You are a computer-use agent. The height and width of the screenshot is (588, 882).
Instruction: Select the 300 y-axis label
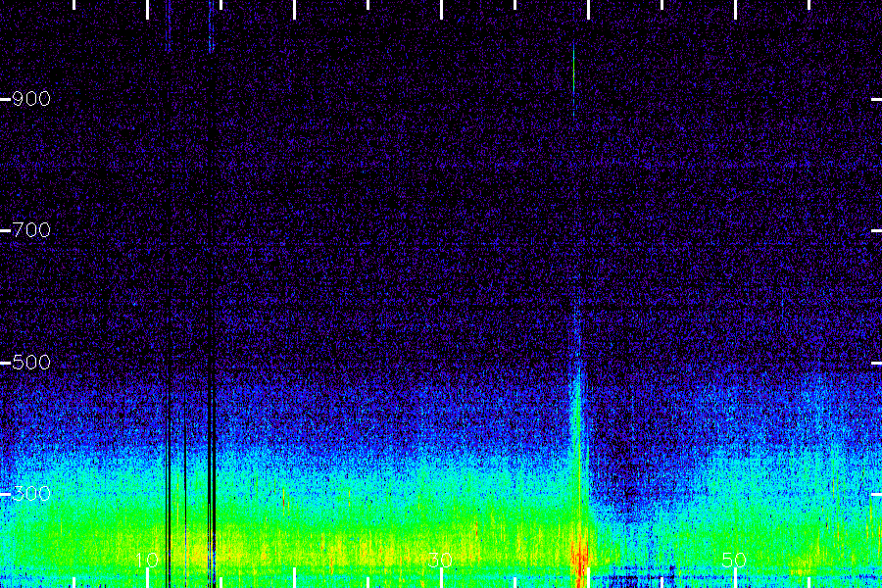(x=31, y=494)
